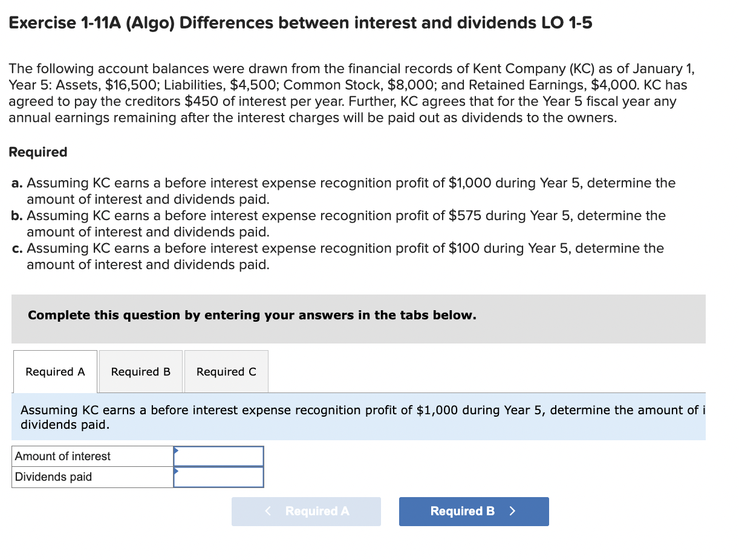This screenshot has height=560, width=739.
Task: Switch to the Required C tab
Action: pos(226,371)
